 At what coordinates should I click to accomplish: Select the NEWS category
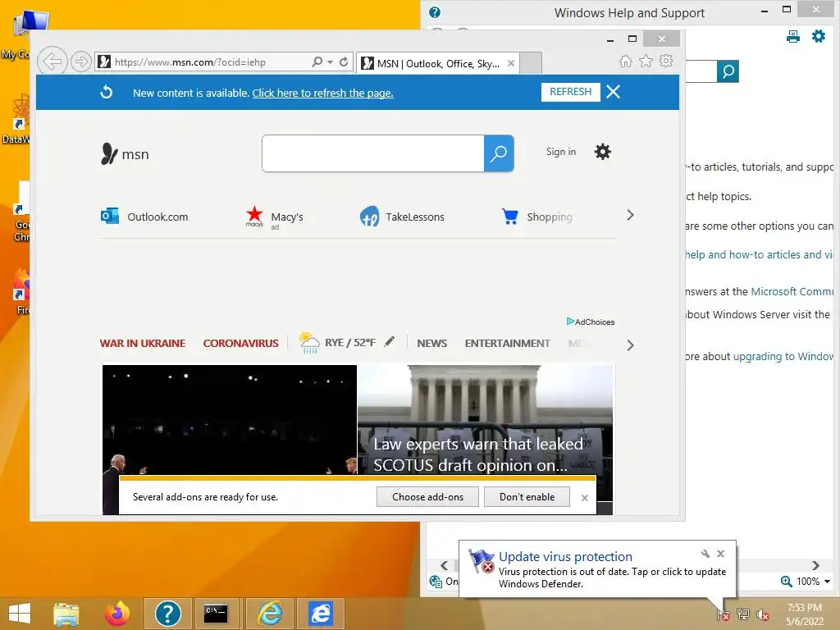(x=431, y=344)
